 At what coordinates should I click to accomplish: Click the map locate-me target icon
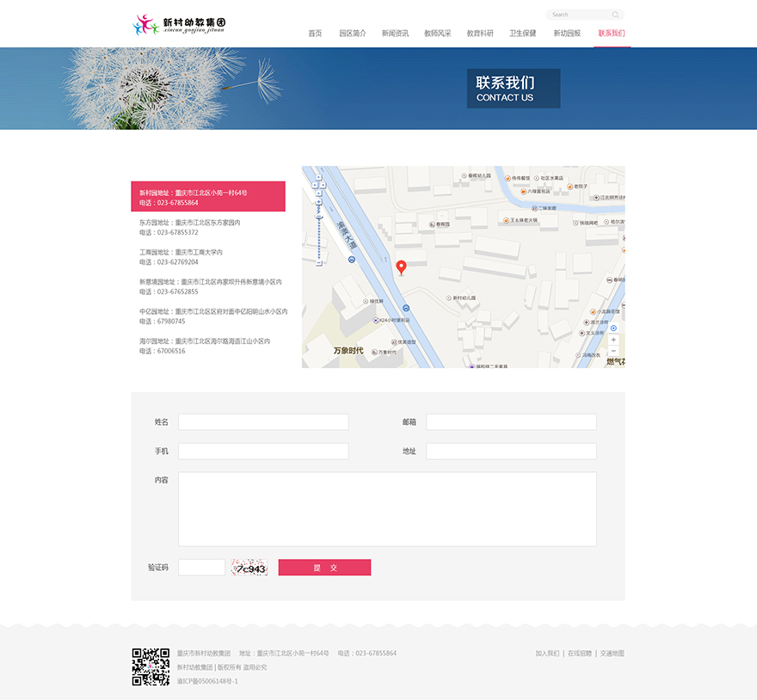613,329
